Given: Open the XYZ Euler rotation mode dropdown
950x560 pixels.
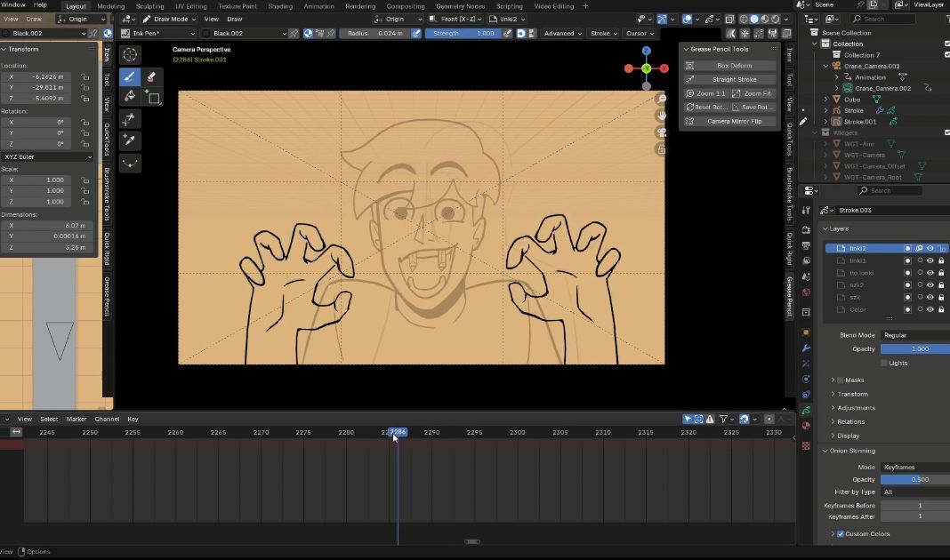Looking at the screenshot, I should [x=48, y=157].
